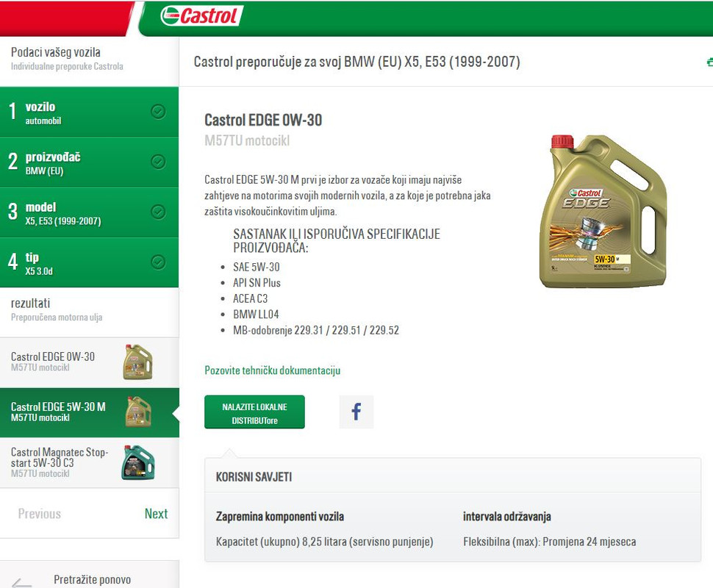Open the Pozovite tehničku dokumentaciju link
The width and height of the screenshot is (713, 588).
tap(273, 370)
